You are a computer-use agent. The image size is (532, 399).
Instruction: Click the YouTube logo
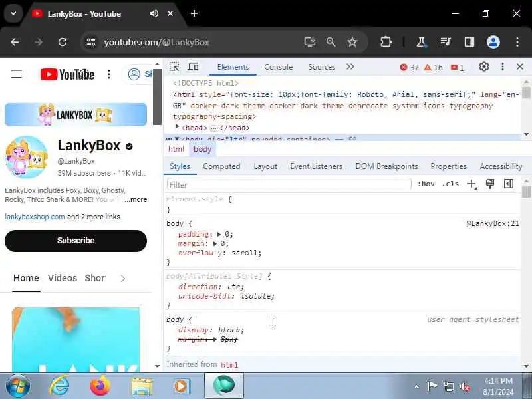coord(67,74)
